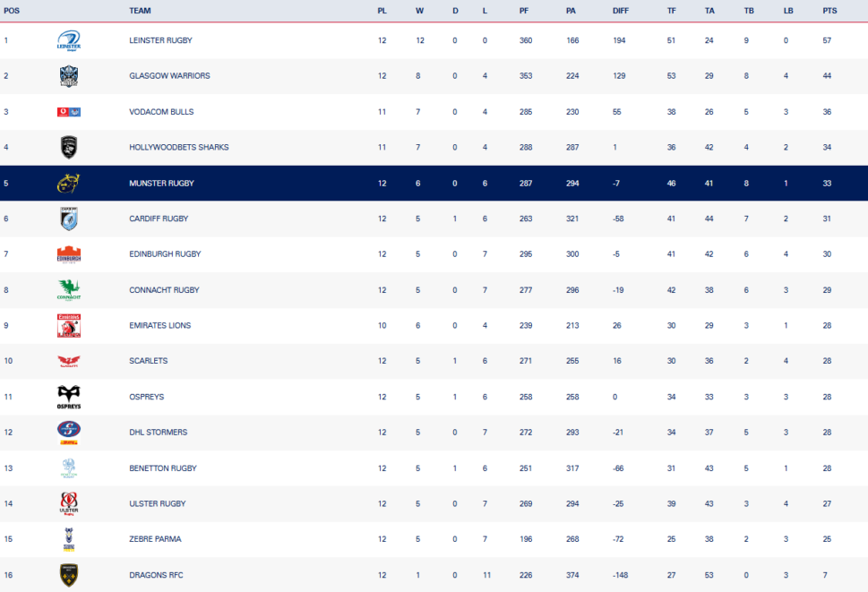Click the Ospreys mask logo
This screenshot has height=592, width=868.
(69, 396)
